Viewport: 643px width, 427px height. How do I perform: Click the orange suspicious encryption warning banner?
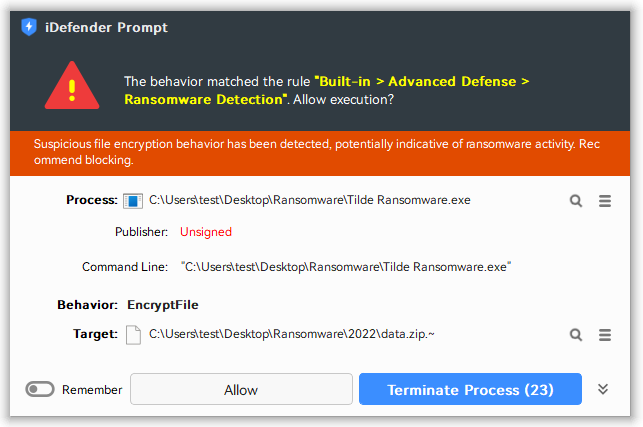pos(321,152)
